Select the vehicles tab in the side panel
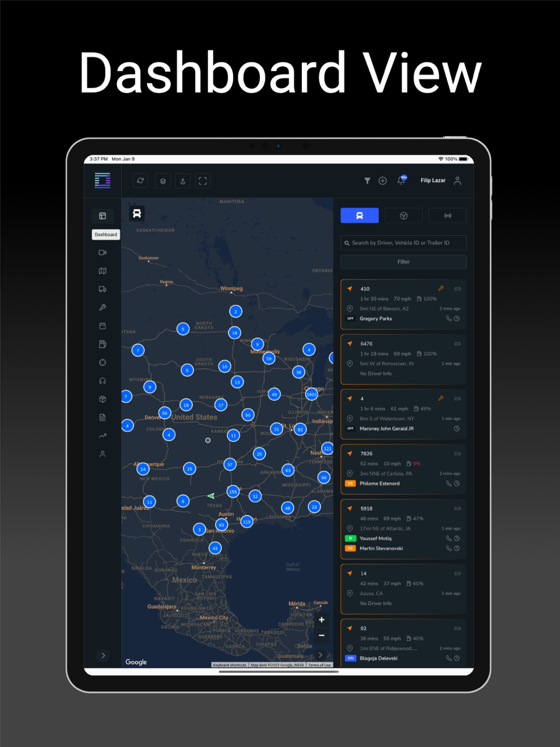 tap(360, 216)
